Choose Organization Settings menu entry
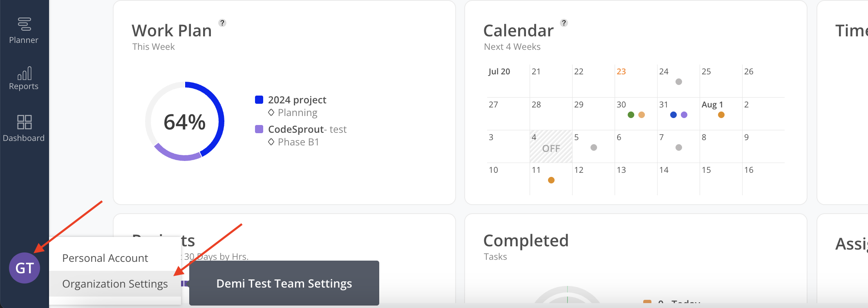868x308 pixels. point(115,283)
